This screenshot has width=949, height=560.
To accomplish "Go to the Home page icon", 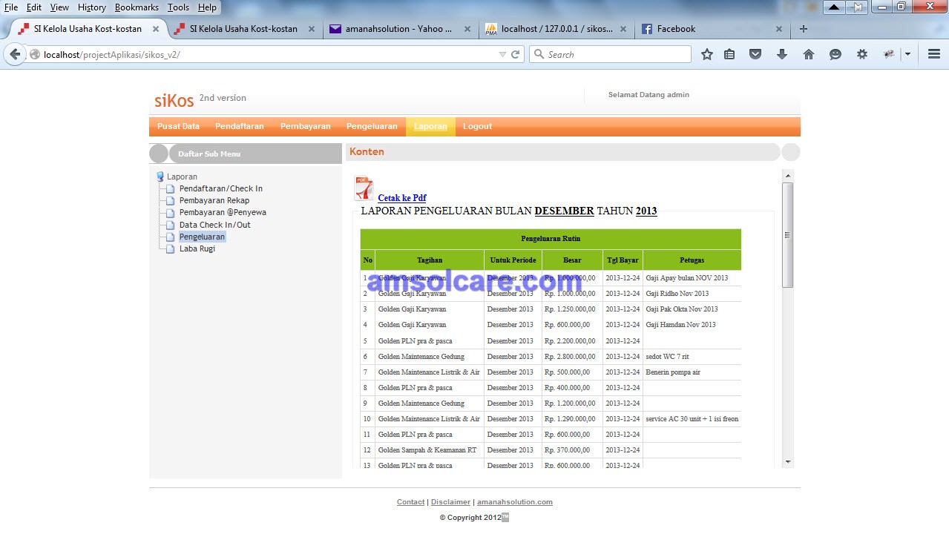I will [809, 54].
